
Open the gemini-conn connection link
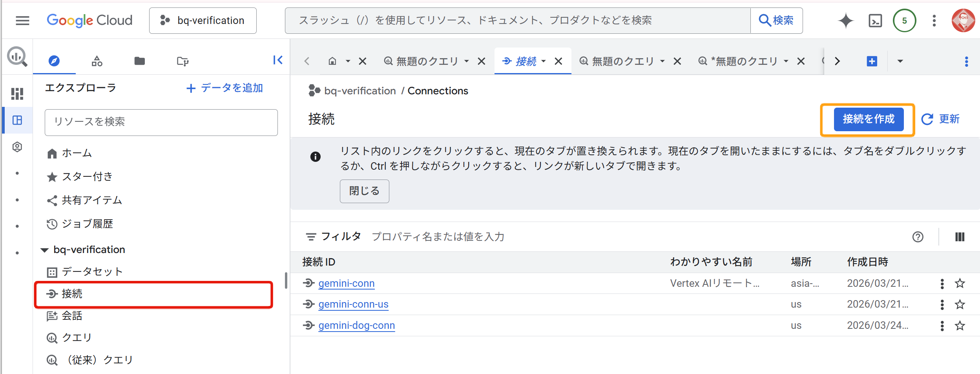pyautogui.click(x=347, y=284)
